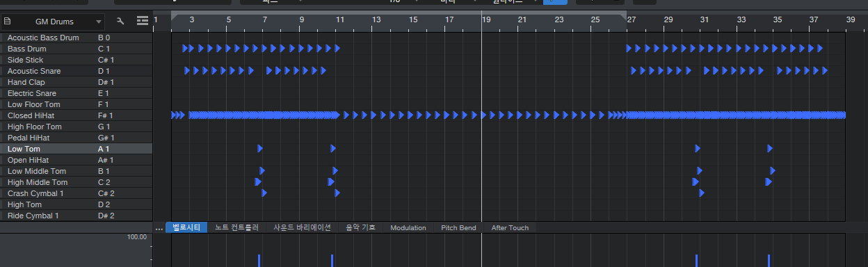Screen dimensions: 868x267
Task: Select the first Acoustic Snare note
Action: (x=187, y=71)
